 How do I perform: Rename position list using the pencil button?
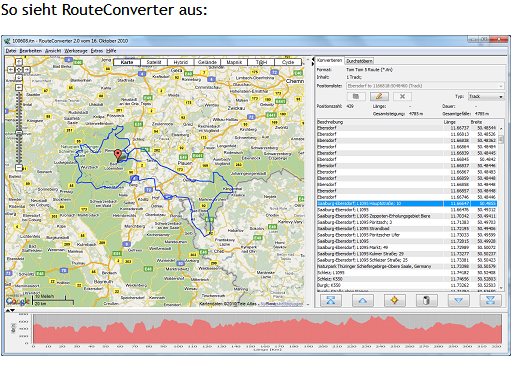coord(379,96)
